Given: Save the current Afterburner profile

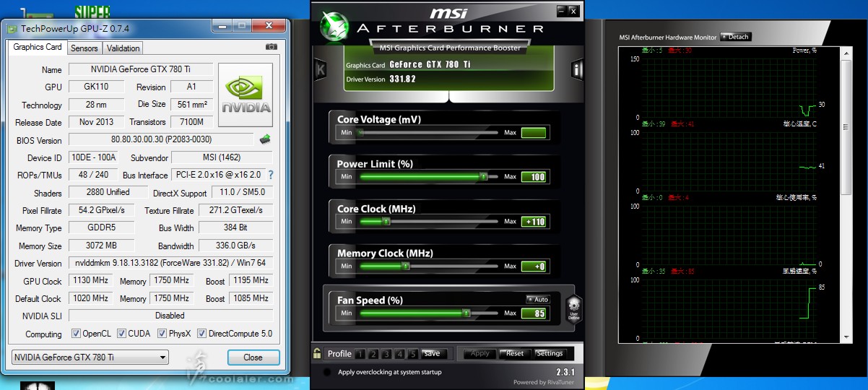Looking at the screenshot, I should point(432,354).
